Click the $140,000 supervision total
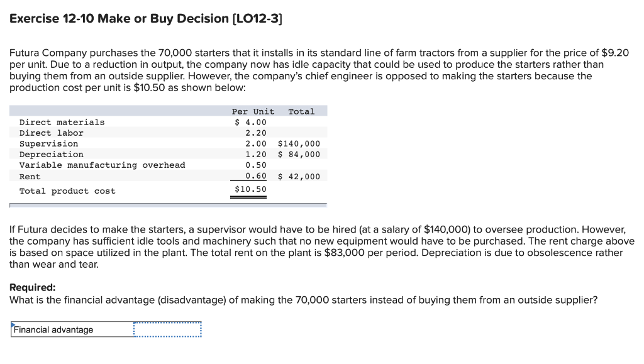Image resolution: width=644 pixels, height=364 pixels. tap(299, 143)
